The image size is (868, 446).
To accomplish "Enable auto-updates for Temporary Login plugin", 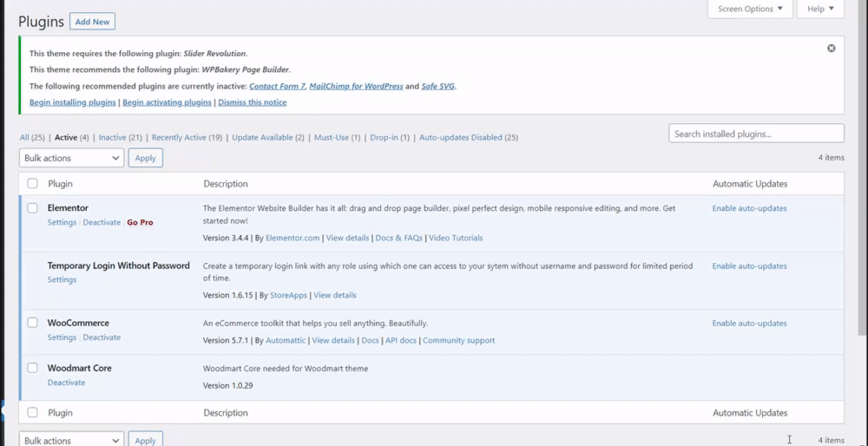I will click(749, 266).
